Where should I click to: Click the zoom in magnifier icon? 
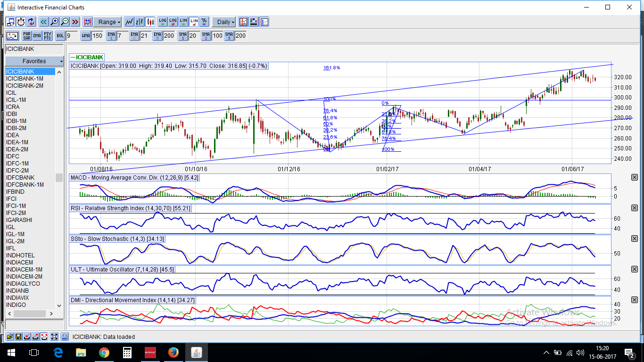click(x=55, y=22)
